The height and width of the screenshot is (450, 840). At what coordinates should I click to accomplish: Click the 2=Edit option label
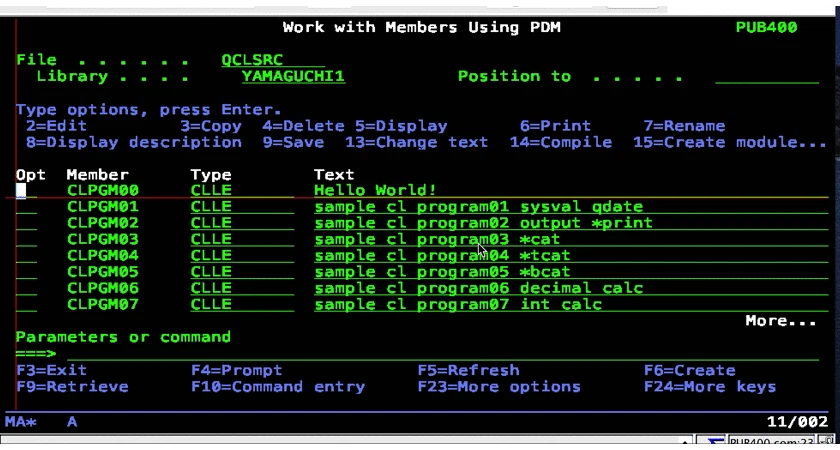point(56,126)
